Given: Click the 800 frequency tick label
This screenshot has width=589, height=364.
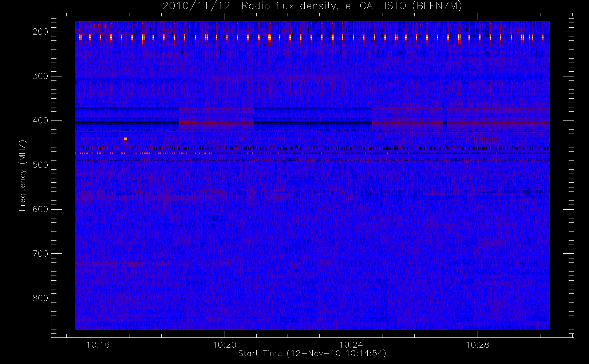Looking at the screenshot, I should (40, 298).
